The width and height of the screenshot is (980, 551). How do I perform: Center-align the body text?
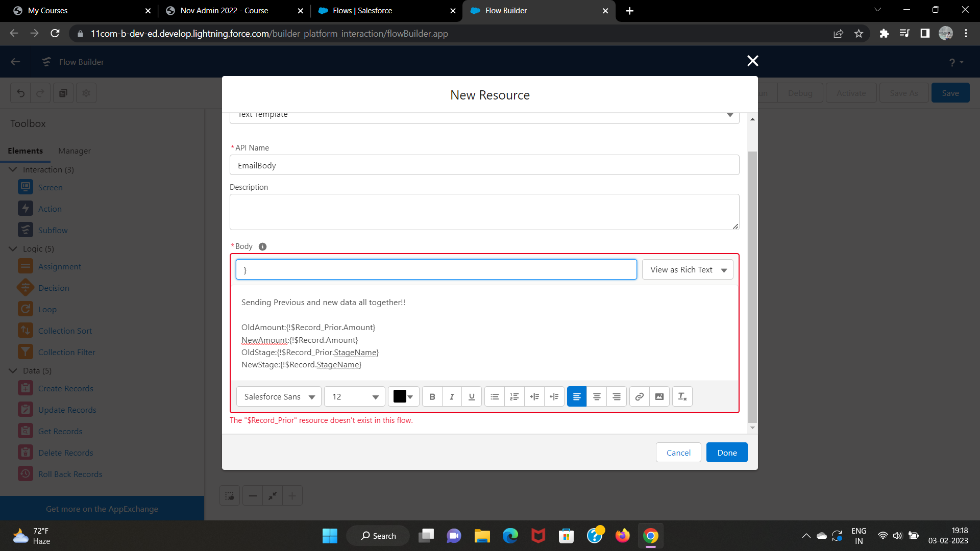click(x=597, y=397)
